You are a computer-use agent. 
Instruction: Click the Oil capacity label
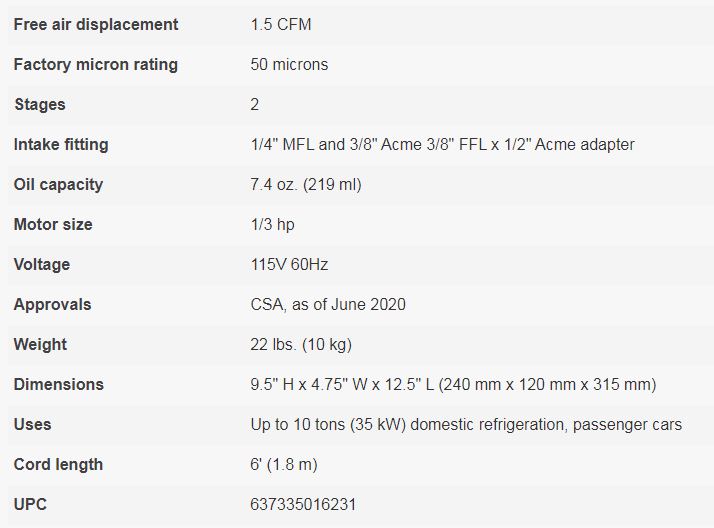point(58,184)
